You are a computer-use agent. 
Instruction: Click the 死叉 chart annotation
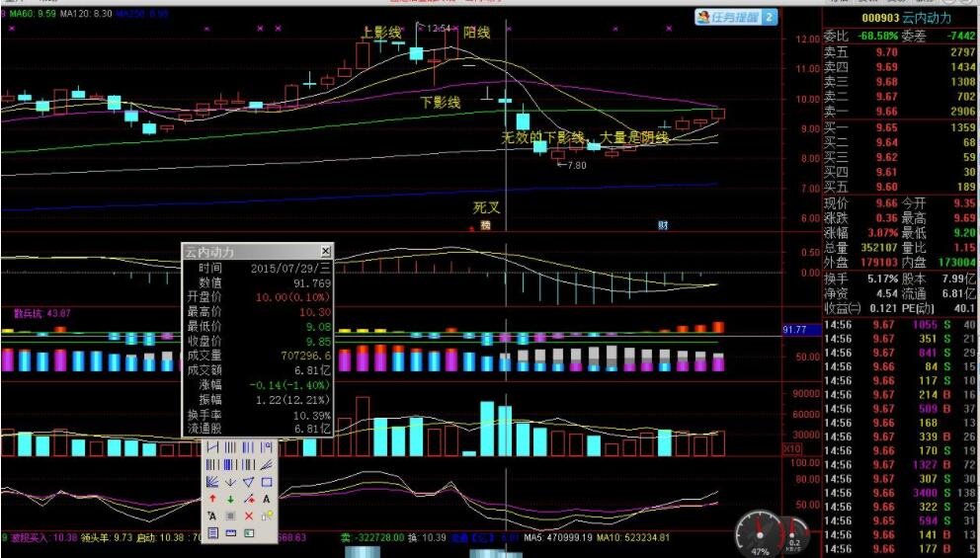coord(487,207)
